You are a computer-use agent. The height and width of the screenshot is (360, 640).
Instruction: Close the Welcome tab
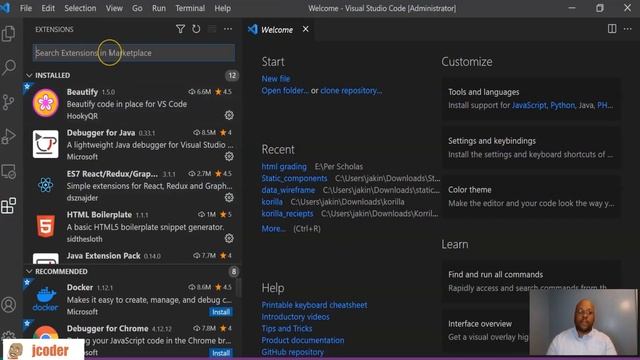[x=306, y=29]
